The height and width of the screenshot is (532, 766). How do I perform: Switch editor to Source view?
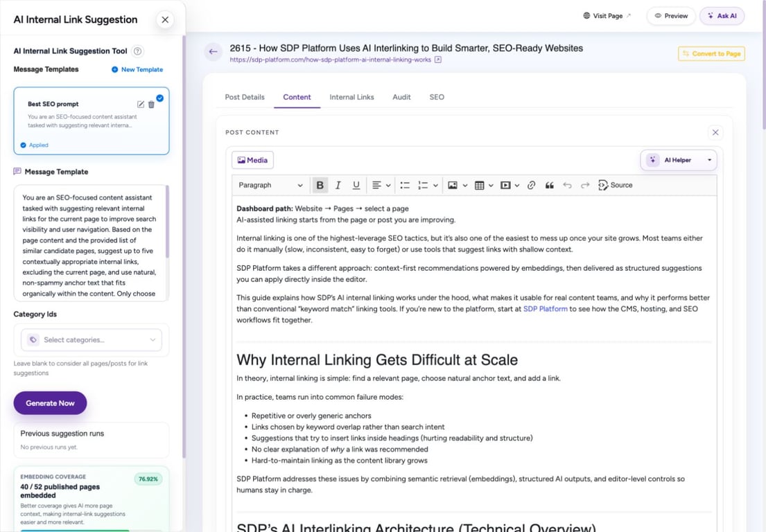click(616, 186)
